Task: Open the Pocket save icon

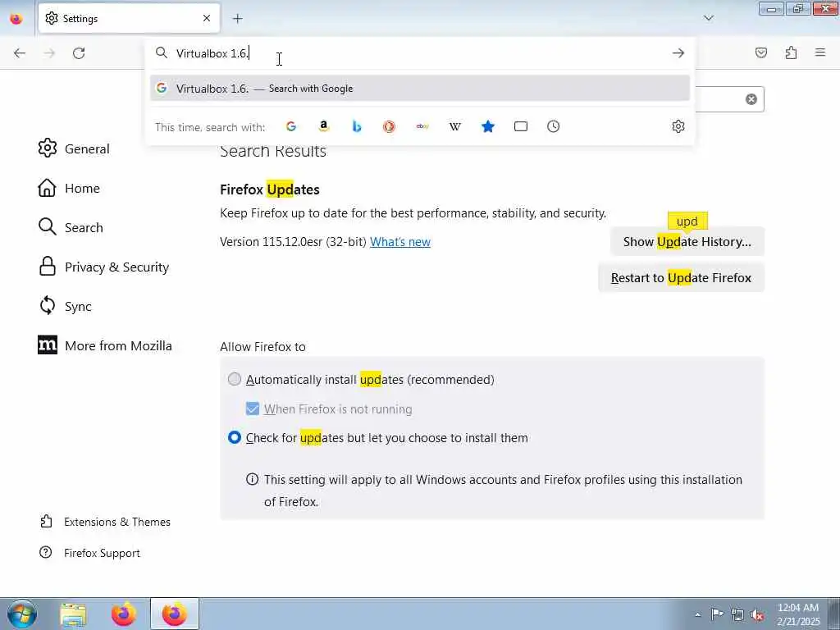Action: point(761,52)
